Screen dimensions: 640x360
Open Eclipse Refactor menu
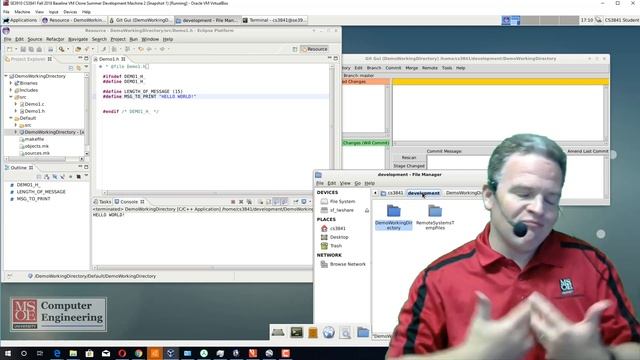[x=55, y=39]
